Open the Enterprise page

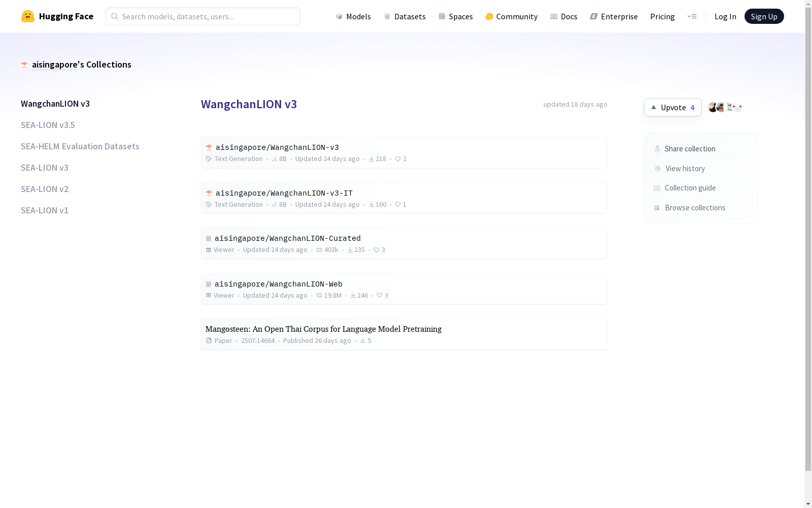click(614, 16)
